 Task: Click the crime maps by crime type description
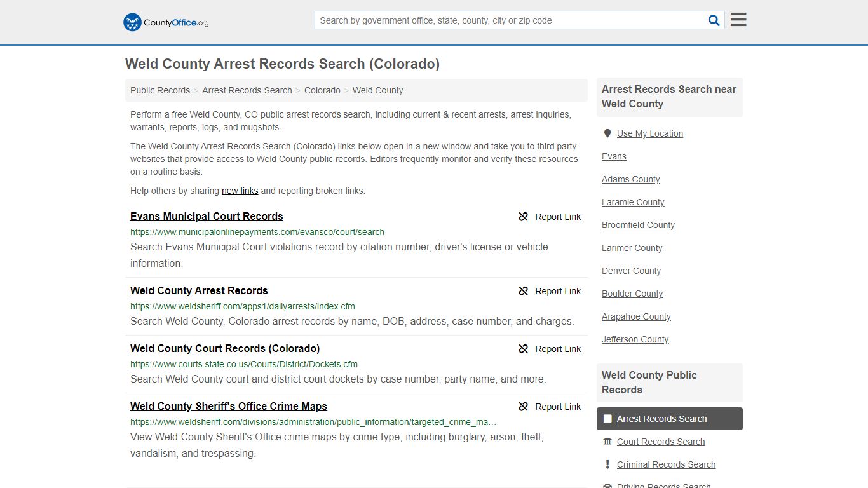[337, 445]
